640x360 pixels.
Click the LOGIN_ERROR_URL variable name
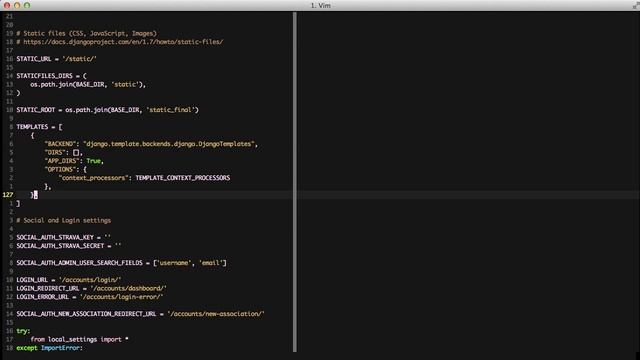(43, 297)
